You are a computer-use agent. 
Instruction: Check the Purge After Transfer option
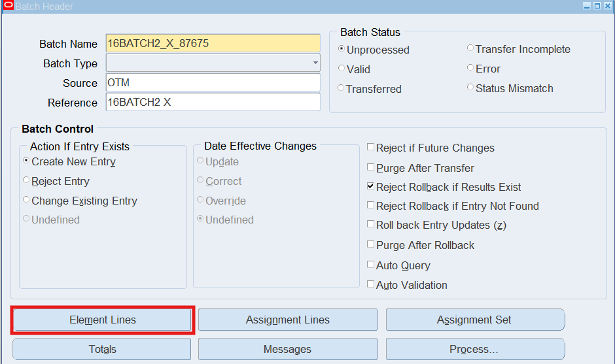pyautogui.click(x=371, y=168)
